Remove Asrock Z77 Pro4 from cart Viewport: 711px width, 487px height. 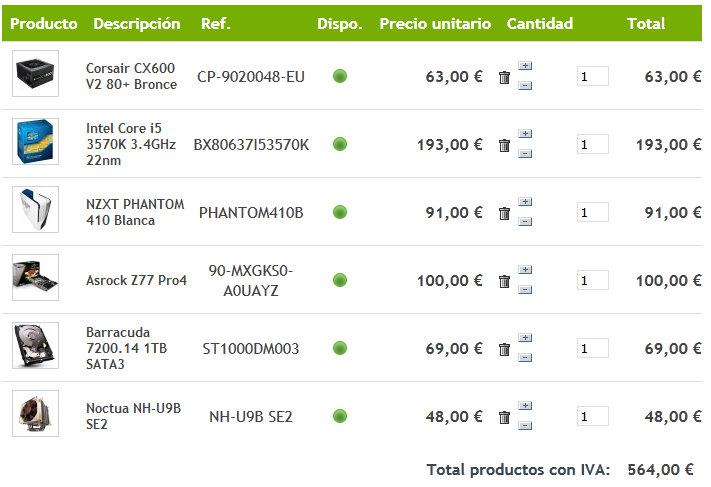click(504, 281)
